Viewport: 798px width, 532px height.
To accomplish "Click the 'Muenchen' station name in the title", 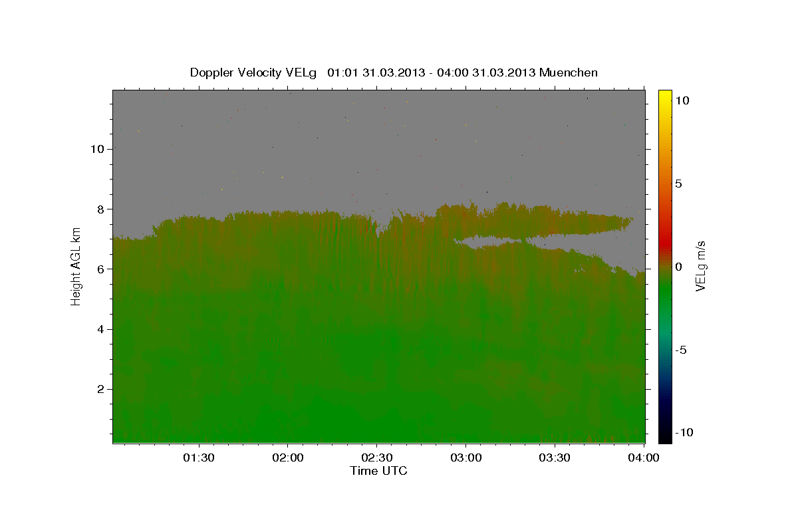I will pos(569,72).
